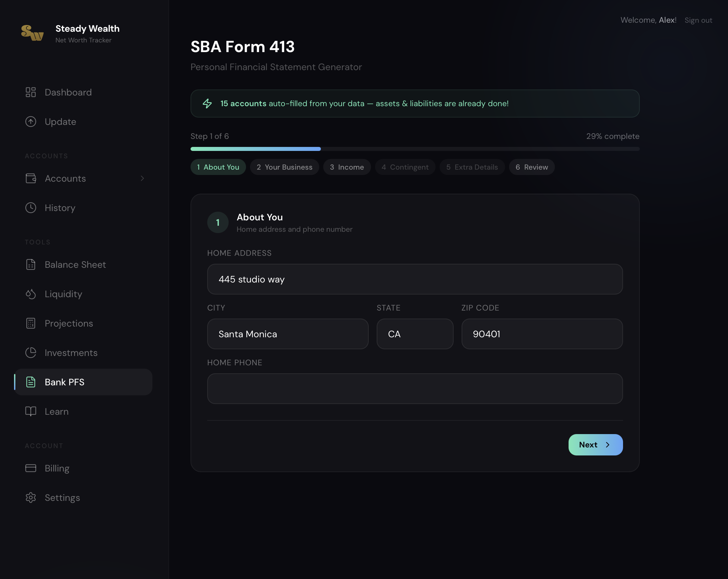The image size is (728, 579).
Task: Click the Balance Sheet document icon
Action: click(31, 264)
